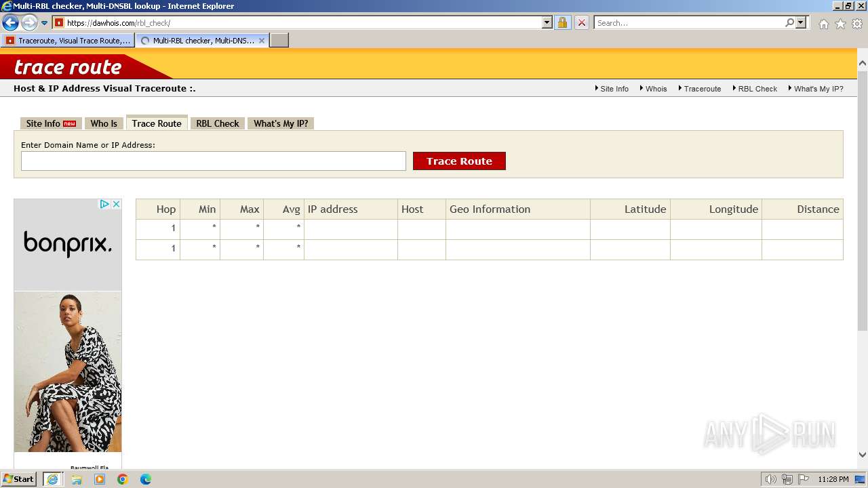This screenshot has width=868, height=488.
Task: Open Favorites star icon
Action: point(840,24)
